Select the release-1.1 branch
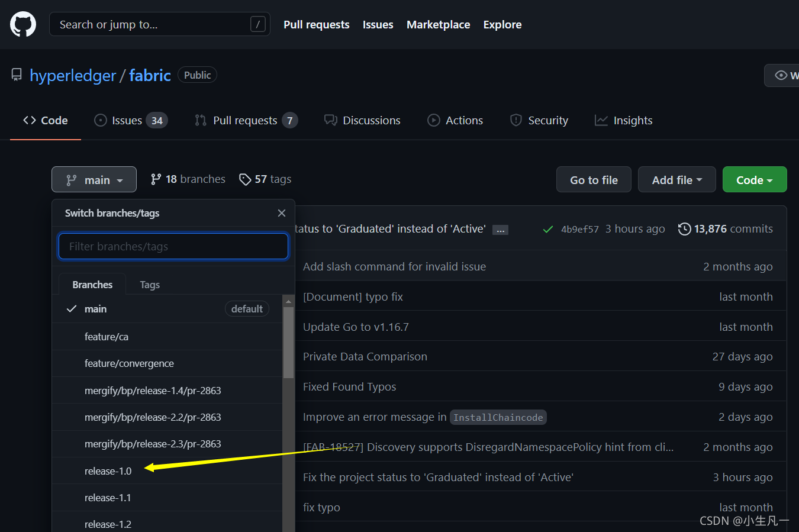 pyautogui.click(x=167, y=498)
